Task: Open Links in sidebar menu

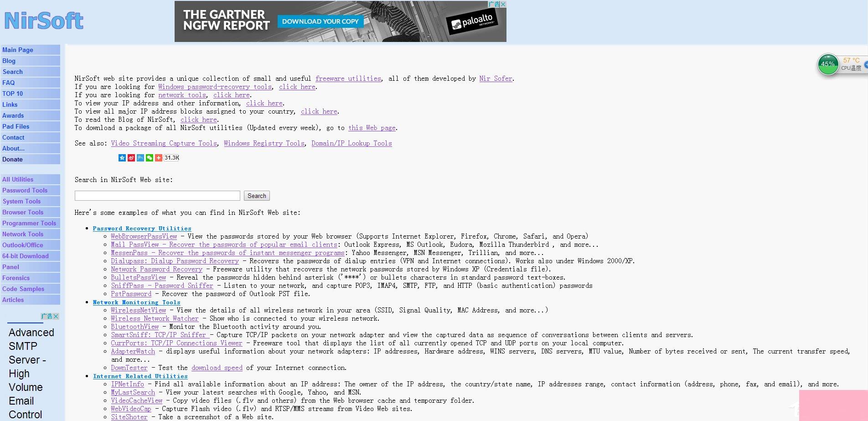Action: click(31, 104)
